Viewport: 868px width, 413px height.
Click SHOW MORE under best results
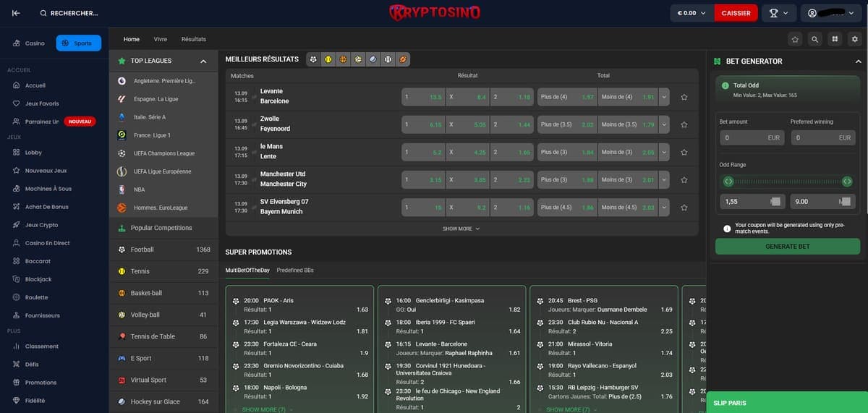click(x=461, y=229)
